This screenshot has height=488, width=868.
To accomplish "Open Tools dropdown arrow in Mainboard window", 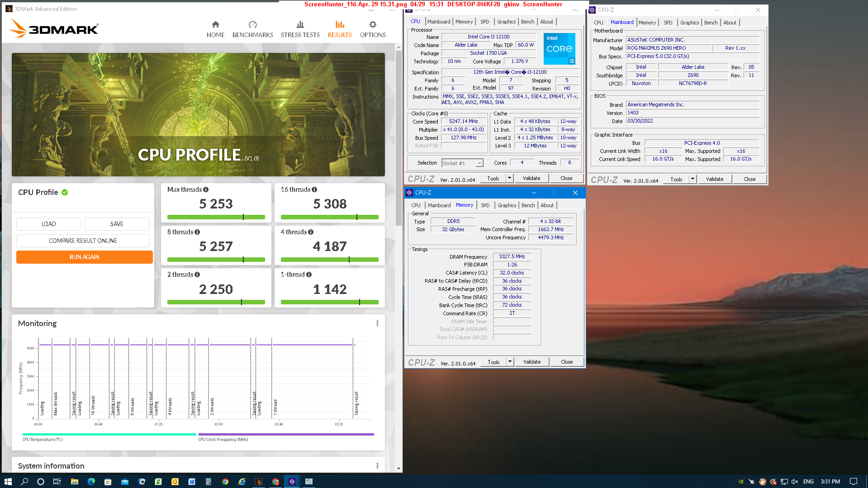I will 693,179.
